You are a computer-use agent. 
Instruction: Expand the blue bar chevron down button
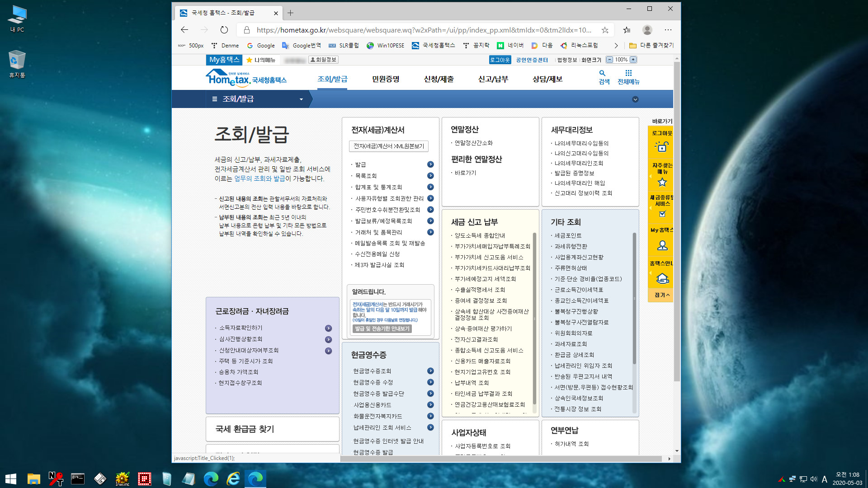[635, 99]
